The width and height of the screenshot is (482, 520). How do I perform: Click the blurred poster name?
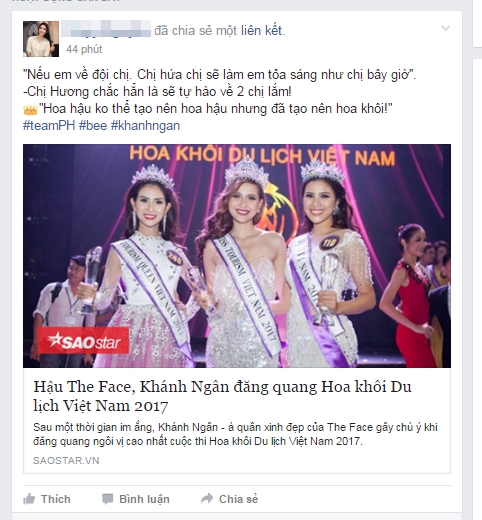tap(106, 29)
